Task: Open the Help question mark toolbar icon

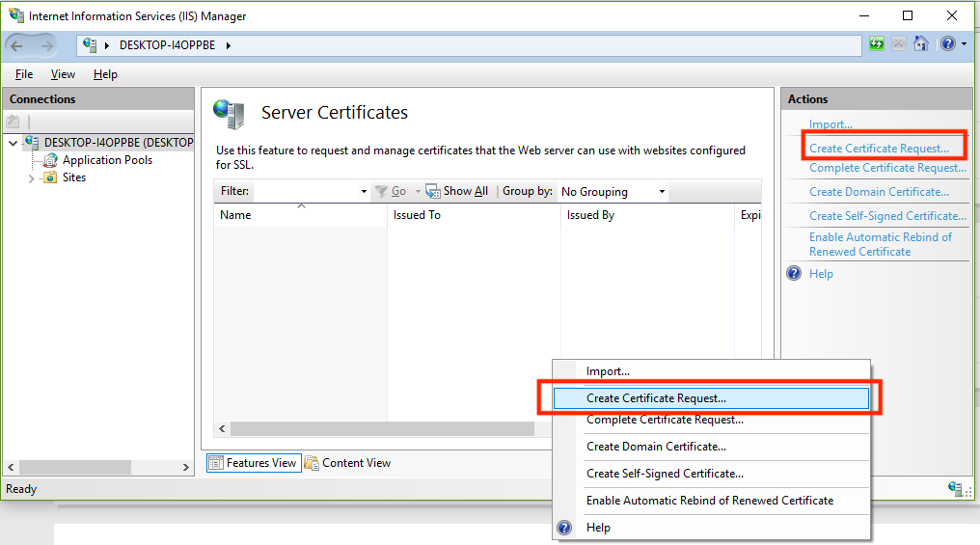Action: pos(947,44)
